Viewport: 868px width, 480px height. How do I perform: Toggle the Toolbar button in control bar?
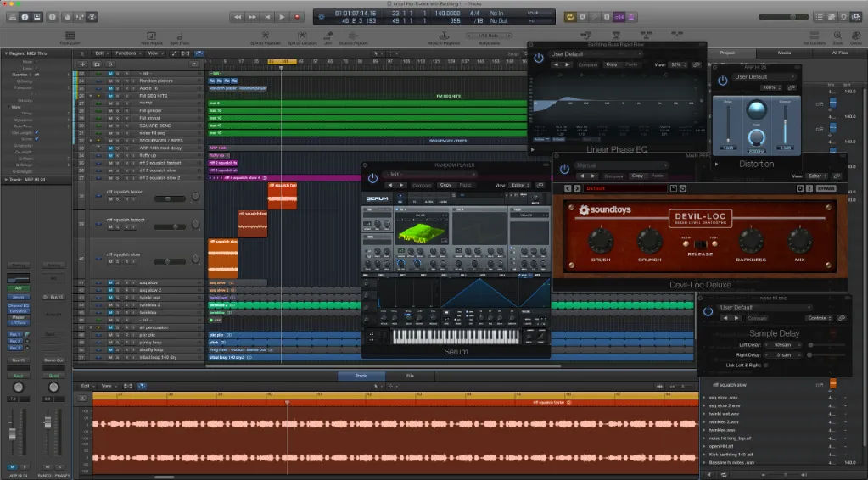(37, 17)
